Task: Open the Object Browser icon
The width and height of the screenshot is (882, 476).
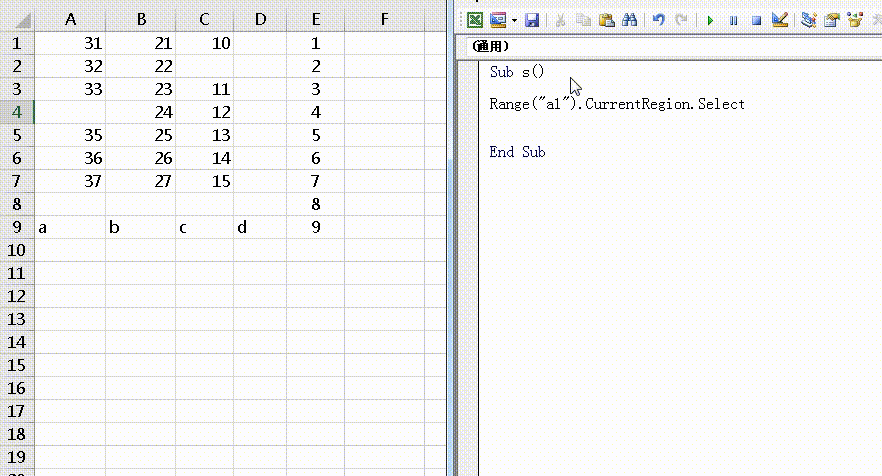Action: tap(855, 20)
